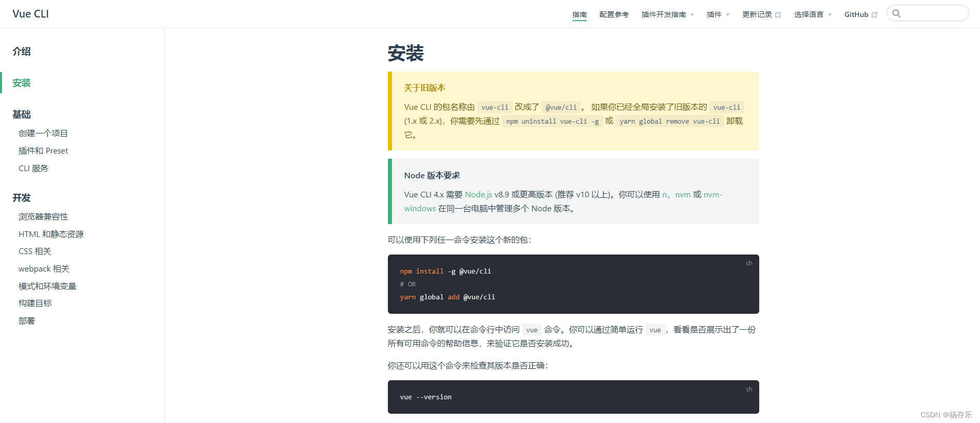The width and height of the screenshot is (980, 423).
Task: Click the npm install -g @vue/cli line
Action: click(446, 272)
